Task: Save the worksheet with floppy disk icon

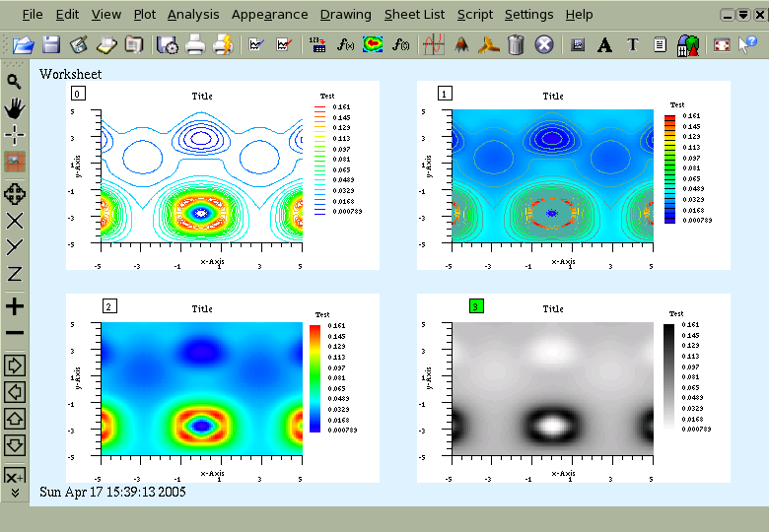Action: coord(51,44)
